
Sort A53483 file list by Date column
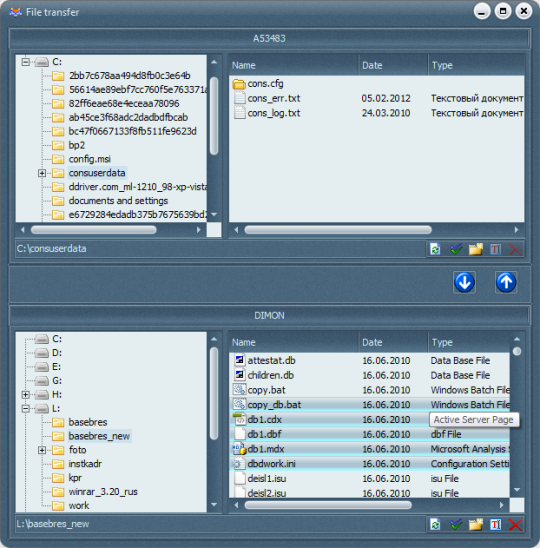393,65
